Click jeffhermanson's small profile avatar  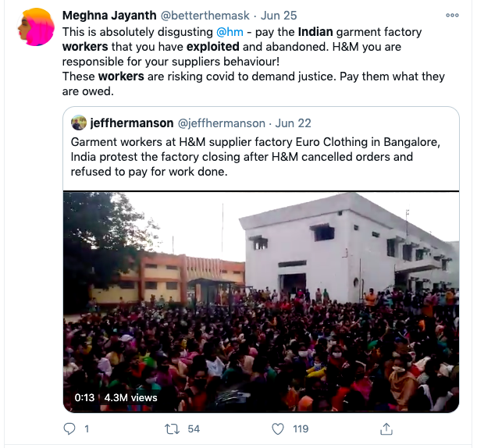tap(78, 123)
